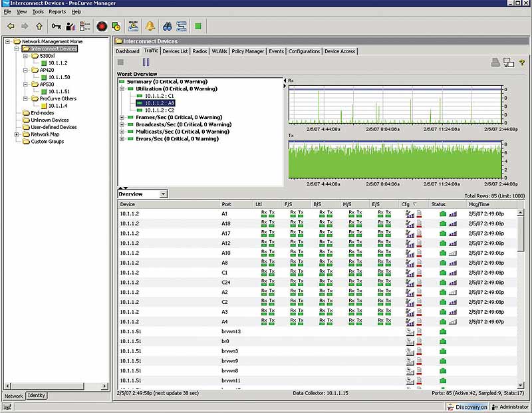Screen dimensions: 532x413
Task: Click the red circular toolbar icon
Action: point(101,27)
